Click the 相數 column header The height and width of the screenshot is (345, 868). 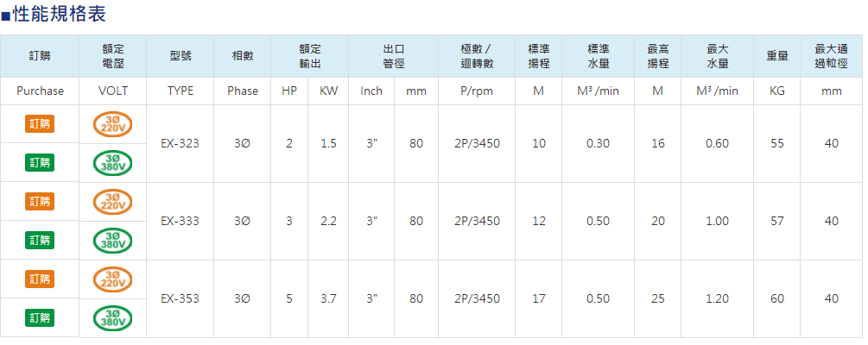coord(243,56)
